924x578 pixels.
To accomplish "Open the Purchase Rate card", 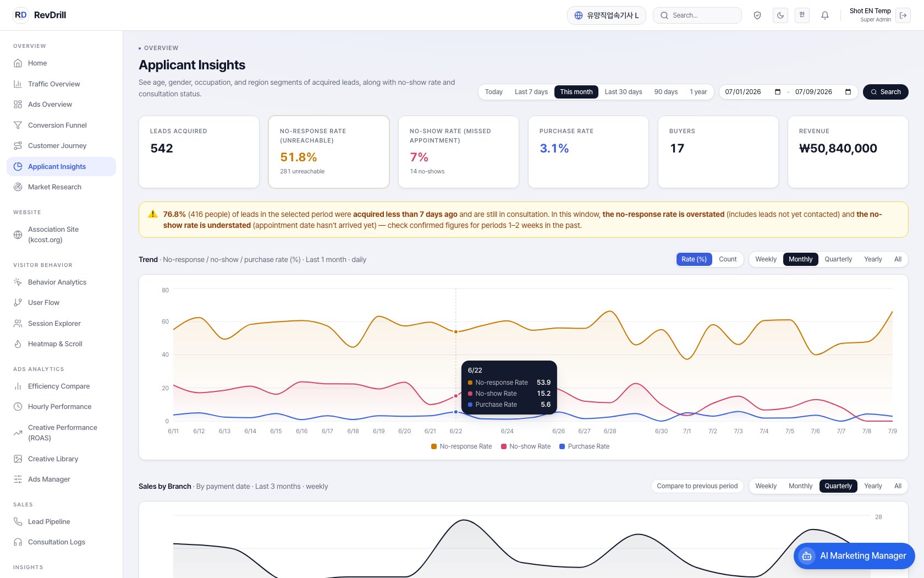I will pos(588,152).
